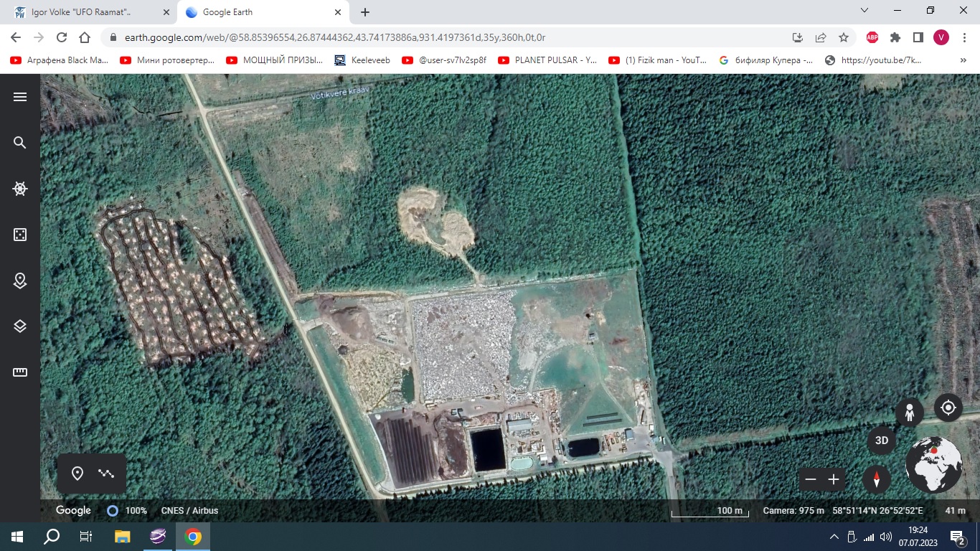Zoom out with the minus button
Image resolution: width=980 pixels, height=551 pixels.
[x=811, y=479]
